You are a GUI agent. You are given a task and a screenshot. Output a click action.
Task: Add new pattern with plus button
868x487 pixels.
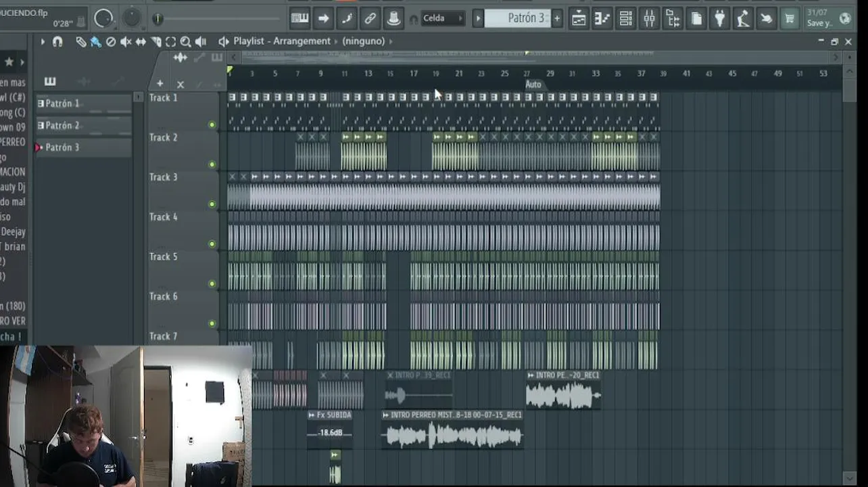click(557, 19)
